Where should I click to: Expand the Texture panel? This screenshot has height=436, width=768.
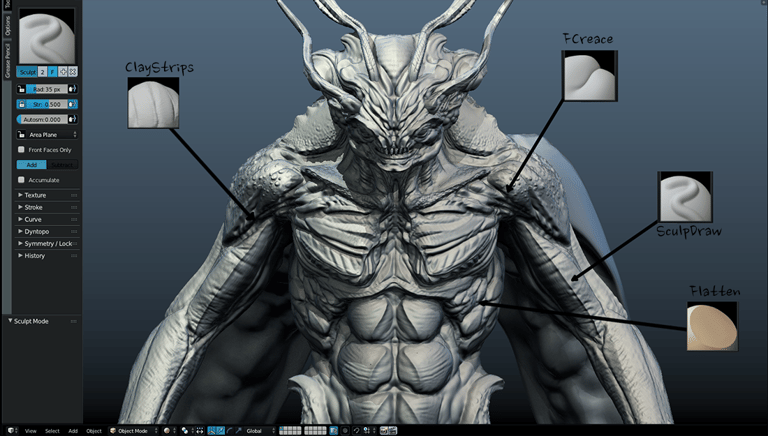tap(48, 195)
